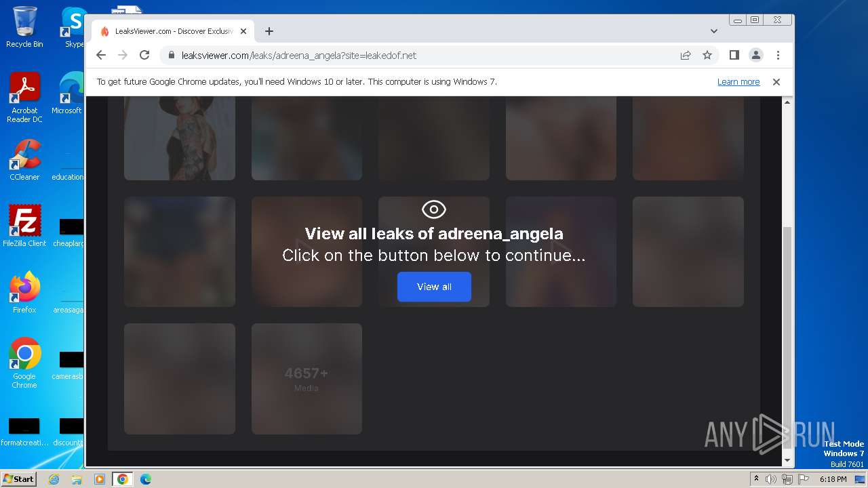
Task: Switch to Chrome in the taskbar
Action: click(122, 479)
